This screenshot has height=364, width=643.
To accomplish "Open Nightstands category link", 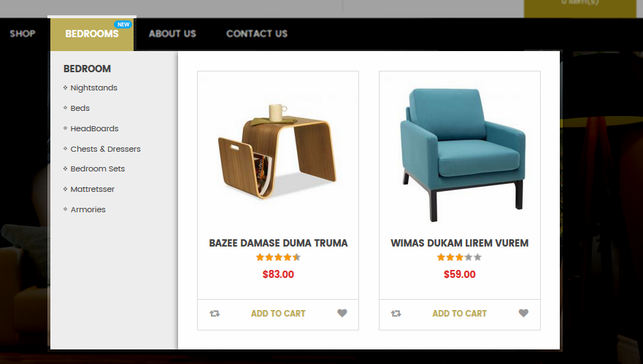I will tap(94, 88).
